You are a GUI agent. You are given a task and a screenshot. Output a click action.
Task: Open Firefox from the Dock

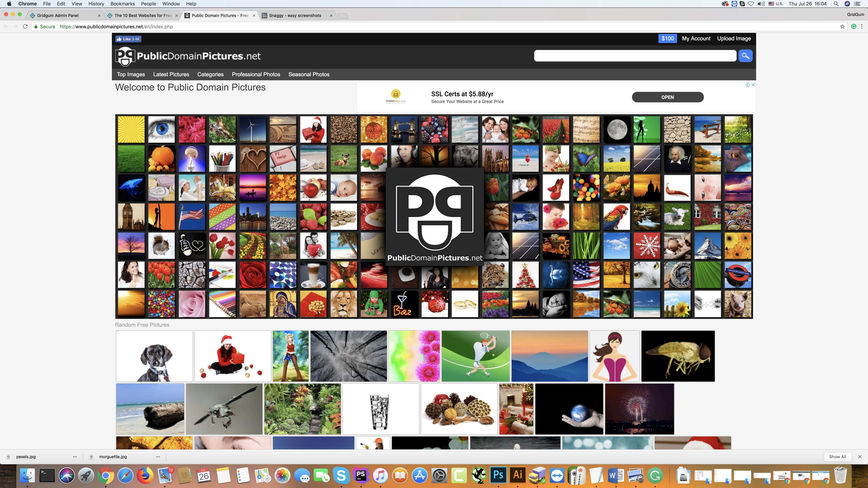(x=145, y=475)
